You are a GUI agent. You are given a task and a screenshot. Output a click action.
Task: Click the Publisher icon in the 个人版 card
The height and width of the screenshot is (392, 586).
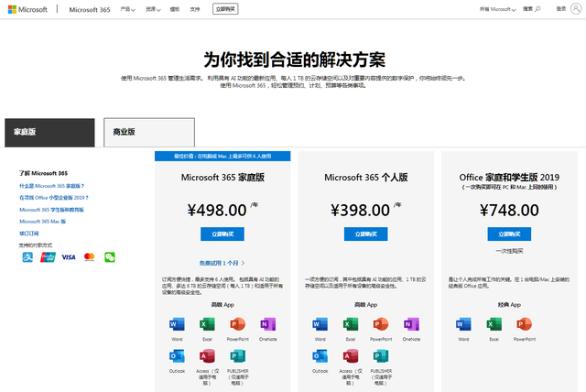(381, 356)
